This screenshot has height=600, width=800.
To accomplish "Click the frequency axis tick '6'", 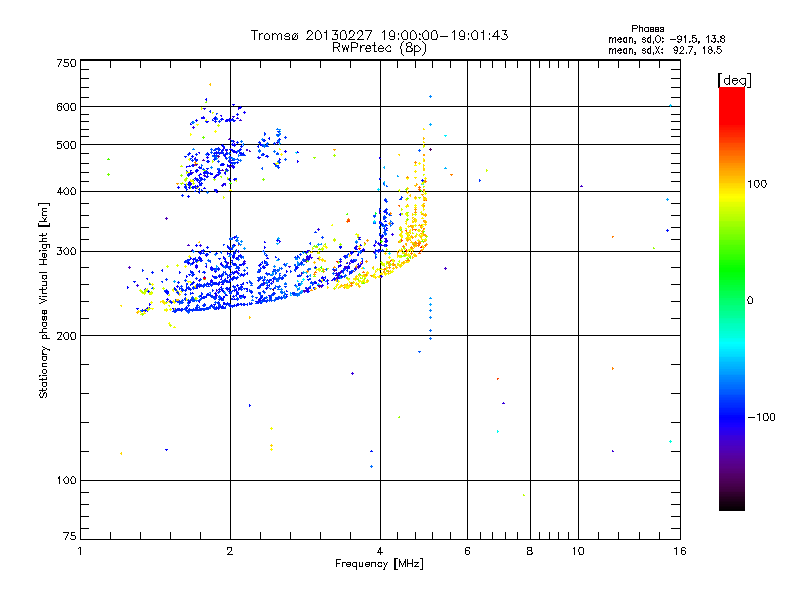I will click(467, 552).
